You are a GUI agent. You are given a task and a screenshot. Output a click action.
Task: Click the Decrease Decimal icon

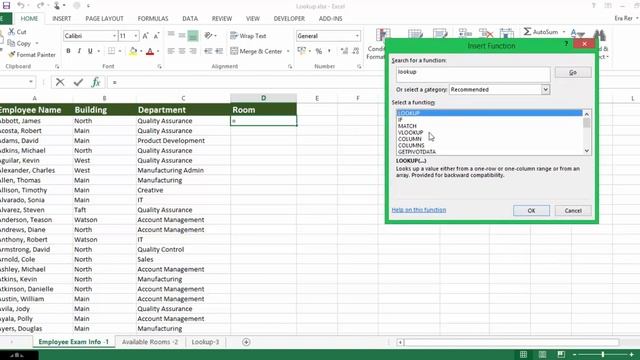pyautogui.click(x=356, y=51)
